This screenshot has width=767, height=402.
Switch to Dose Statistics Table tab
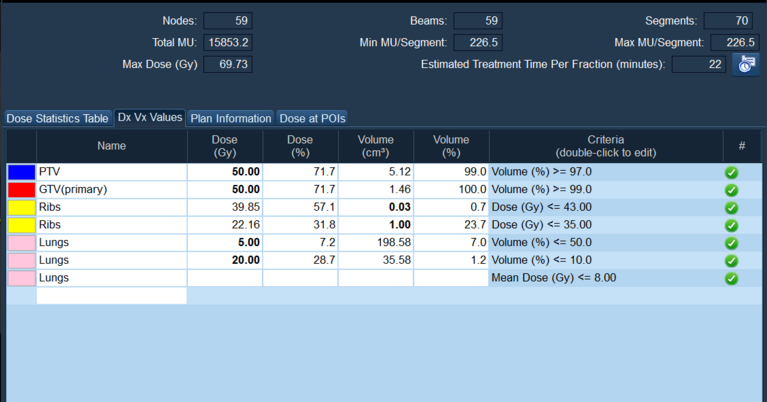(58, 118)
